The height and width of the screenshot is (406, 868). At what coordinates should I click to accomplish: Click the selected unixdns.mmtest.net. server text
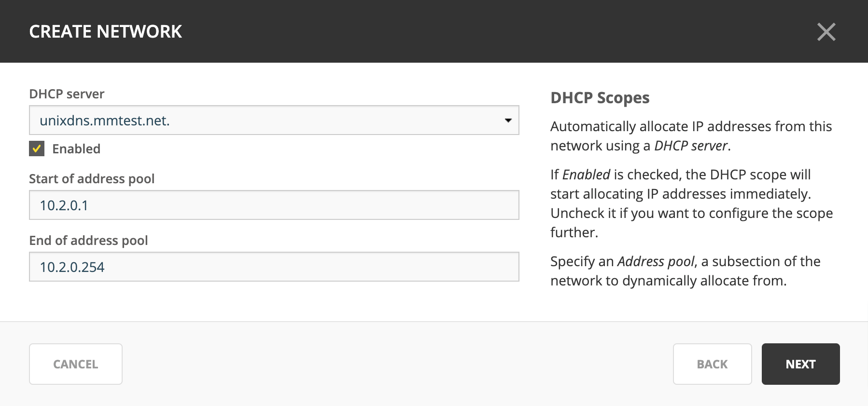click(x=105, y=121)
